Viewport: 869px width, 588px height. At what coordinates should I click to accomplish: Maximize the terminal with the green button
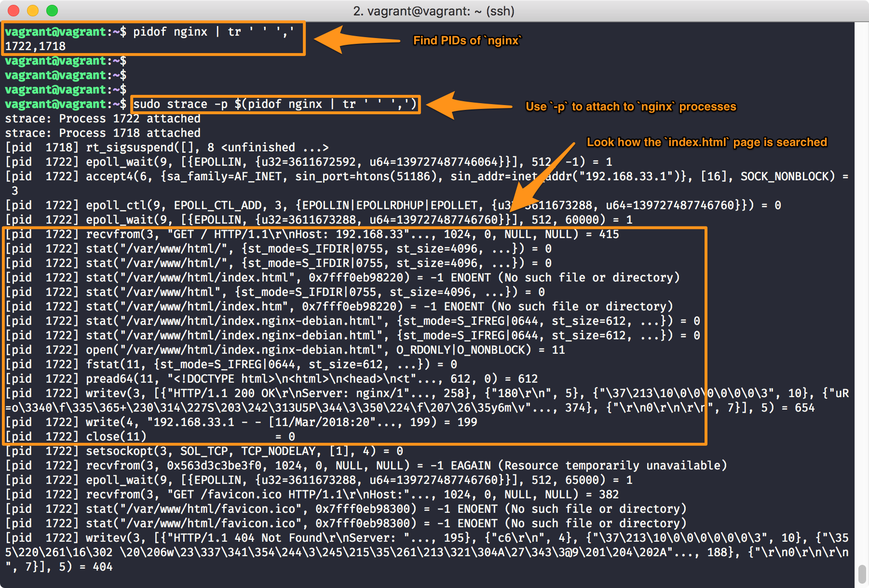coord(52,11)
